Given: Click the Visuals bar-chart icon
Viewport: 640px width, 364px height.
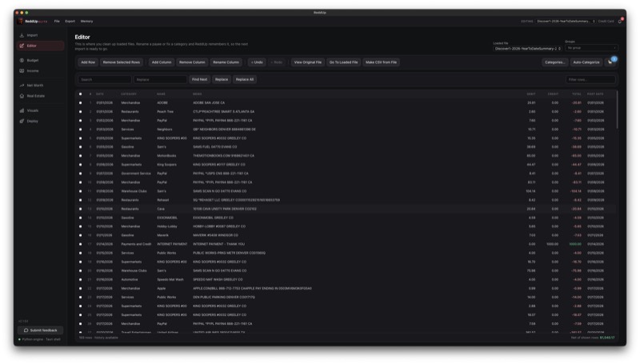Looking at the screenshot, I should pyautogui.click(x=22, y=110).
